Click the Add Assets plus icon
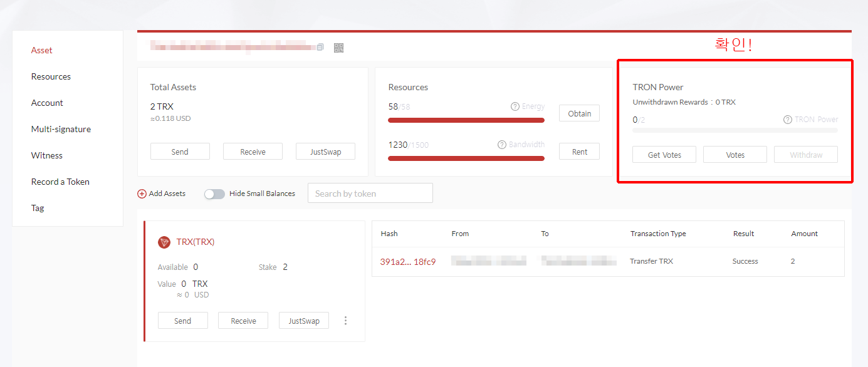868x367 pixels. [142, 194]
